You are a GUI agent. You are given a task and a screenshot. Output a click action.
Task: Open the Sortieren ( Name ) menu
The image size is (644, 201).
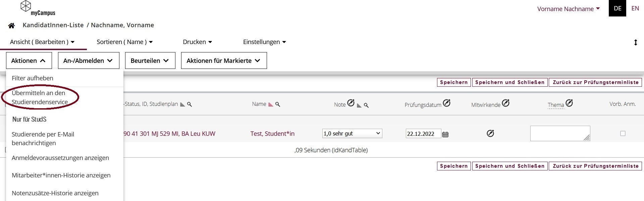[125, 42]
